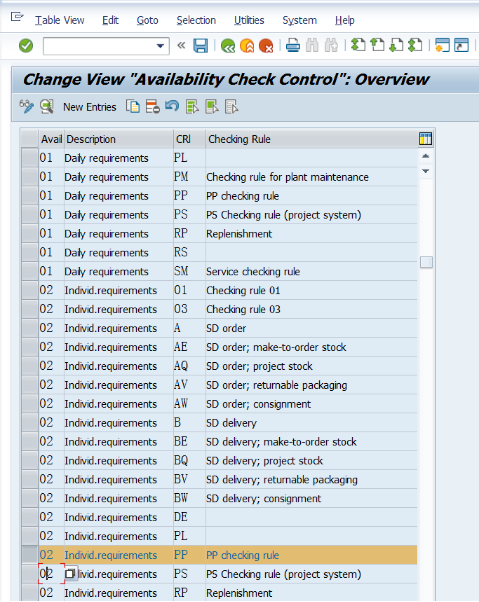
Task: Click the red Cancel icon
Action: [x=266, y=46]
